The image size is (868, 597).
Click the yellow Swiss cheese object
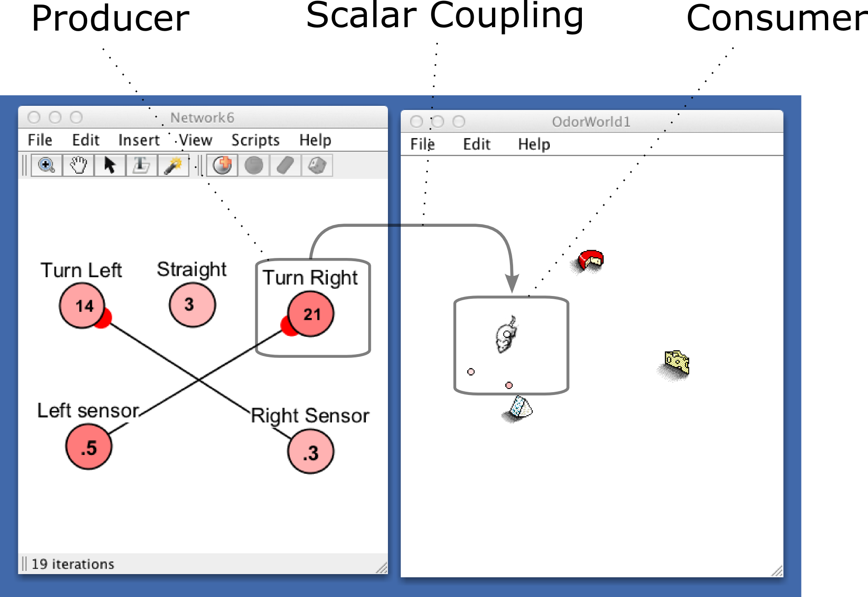tap(677, 363)
